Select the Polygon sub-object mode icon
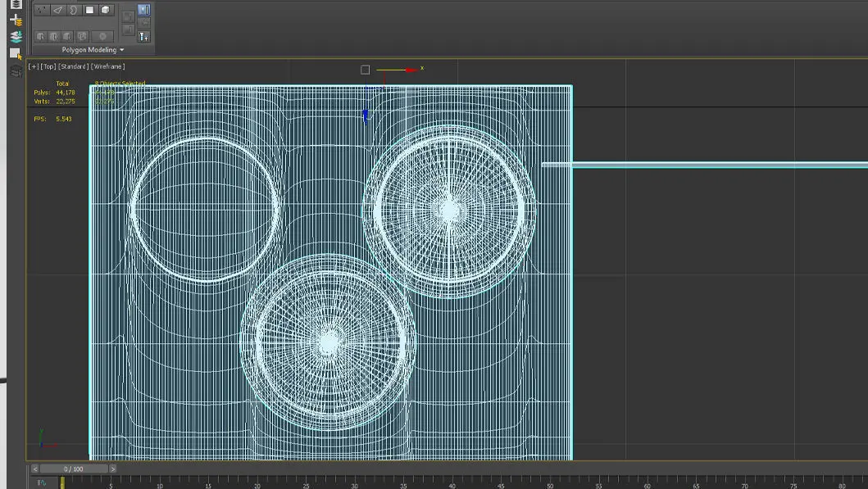Screen dimensions: 868x489 89,11
